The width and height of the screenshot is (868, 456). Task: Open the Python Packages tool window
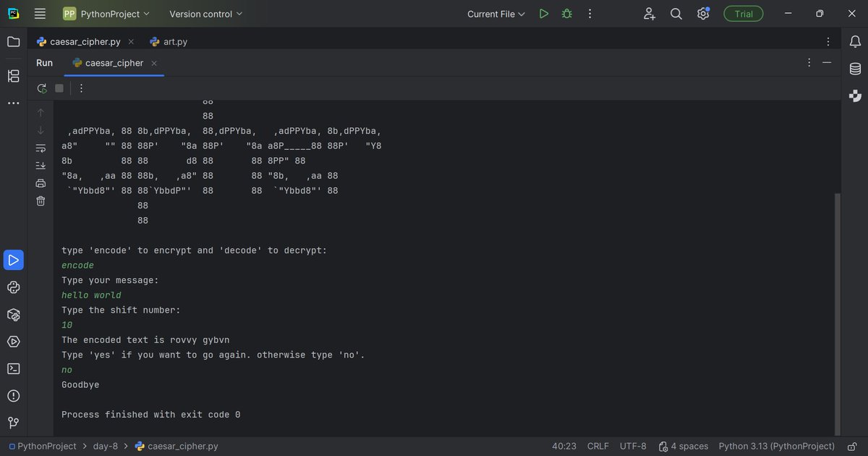point(13,314)
